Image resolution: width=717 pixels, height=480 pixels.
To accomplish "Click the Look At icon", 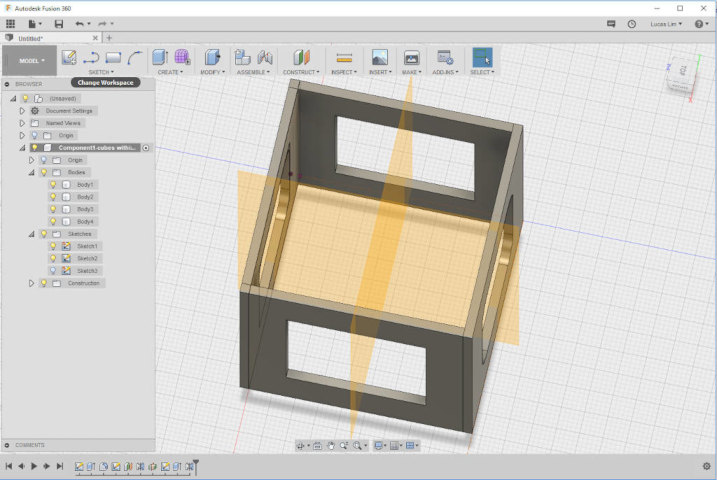I will coord(317,446).
